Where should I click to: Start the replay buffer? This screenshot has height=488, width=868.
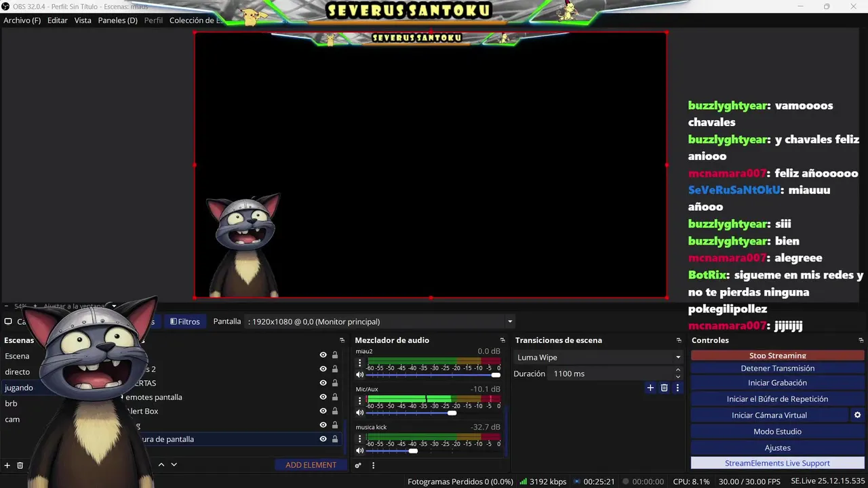[x=778, y=399]
